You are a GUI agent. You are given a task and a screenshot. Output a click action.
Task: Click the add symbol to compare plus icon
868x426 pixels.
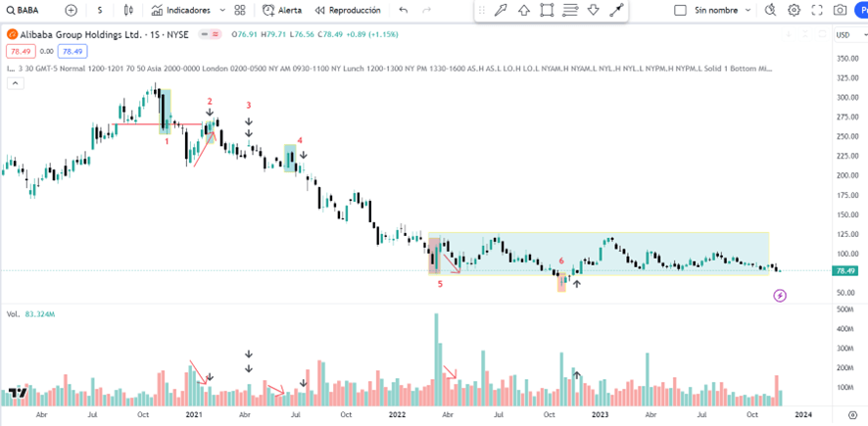71,10
